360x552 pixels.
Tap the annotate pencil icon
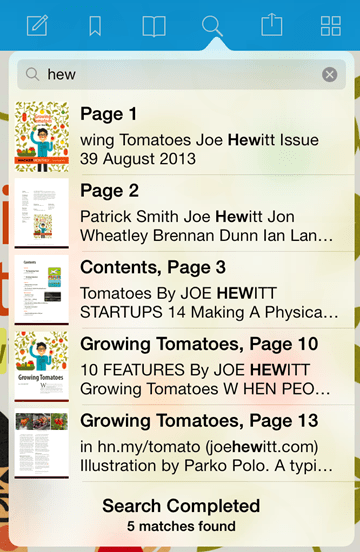click(37, 25)
